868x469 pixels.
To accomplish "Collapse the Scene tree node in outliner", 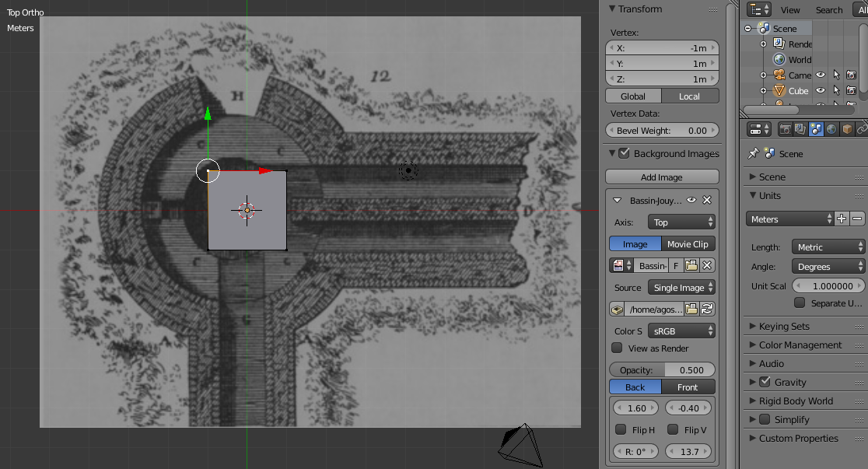I will [x=748, y=28].
